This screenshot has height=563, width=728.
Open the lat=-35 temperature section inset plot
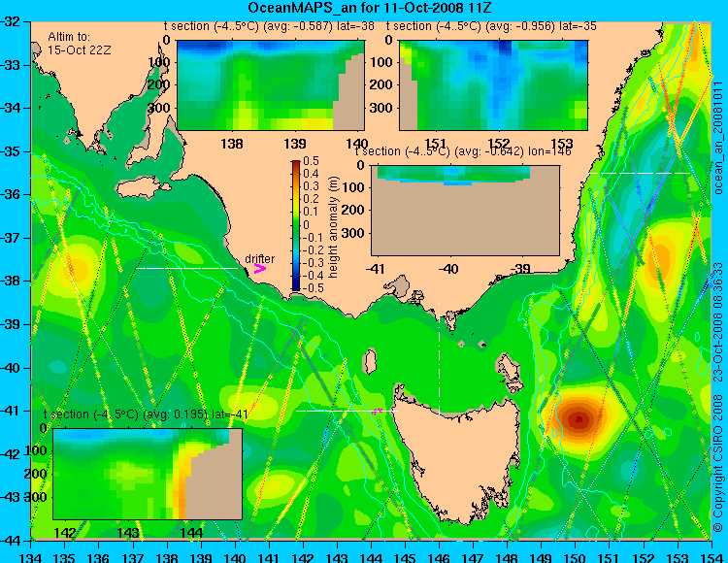click(493, 85)
